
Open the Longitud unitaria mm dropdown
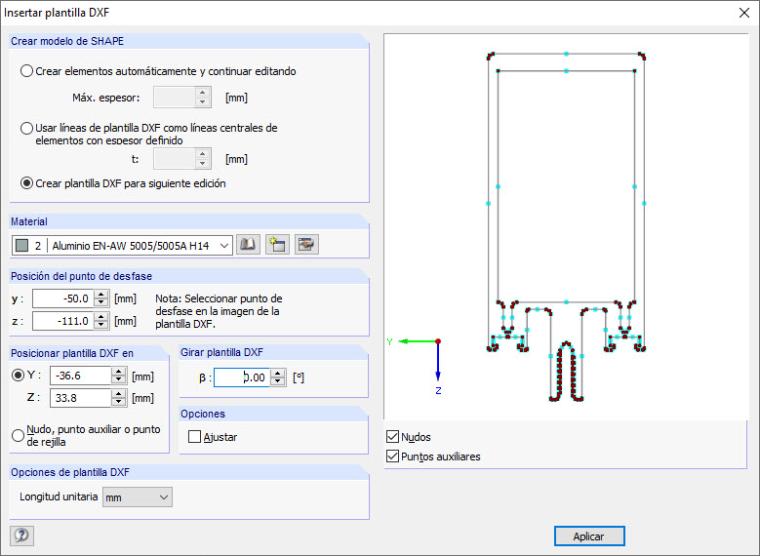(137, 497)
